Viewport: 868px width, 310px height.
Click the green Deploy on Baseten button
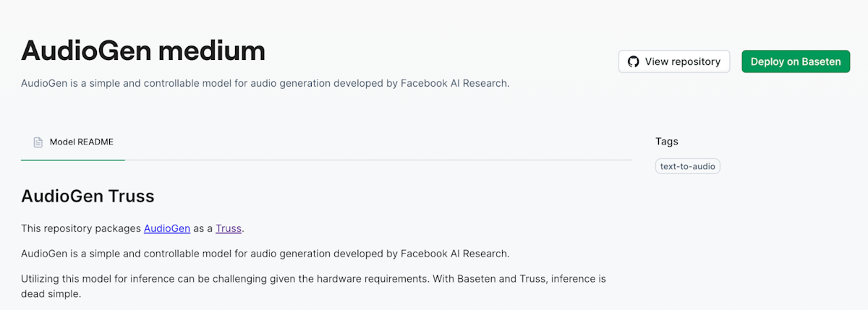tap(796, 61)
